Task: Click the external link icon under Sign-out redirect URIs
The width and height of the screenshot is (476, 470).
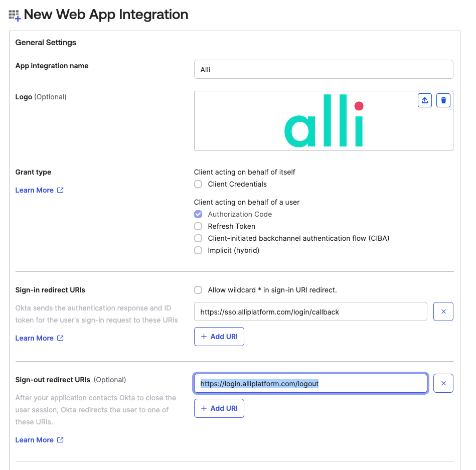Action: 60,440
